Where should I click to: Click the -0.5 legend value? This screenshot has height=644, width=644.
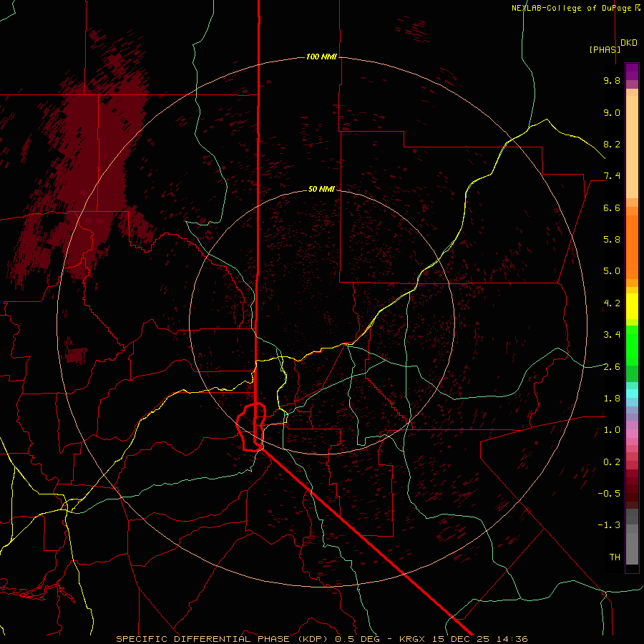tap(609, 494)
